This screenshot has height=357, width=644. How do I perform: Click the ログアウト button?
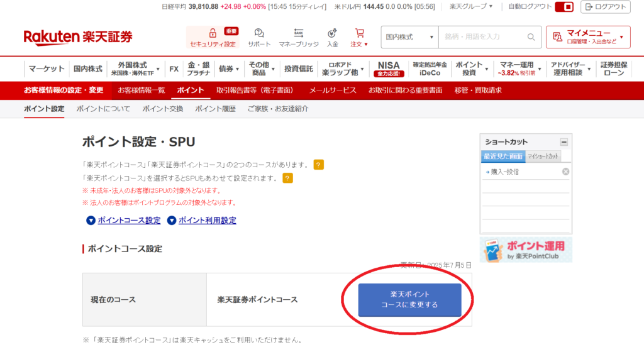(x=606, y=6)
